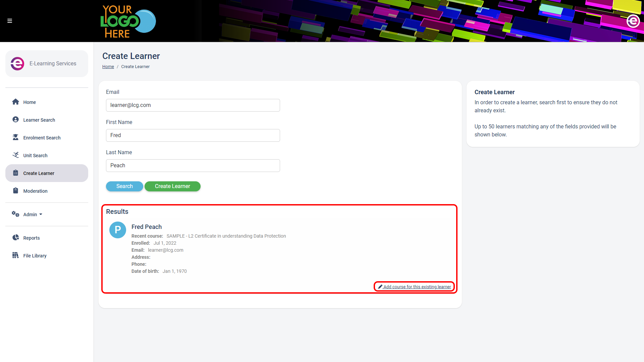Click the E-Learning Services logo icon
The image size is (644, 362).
tap(17, 64)
